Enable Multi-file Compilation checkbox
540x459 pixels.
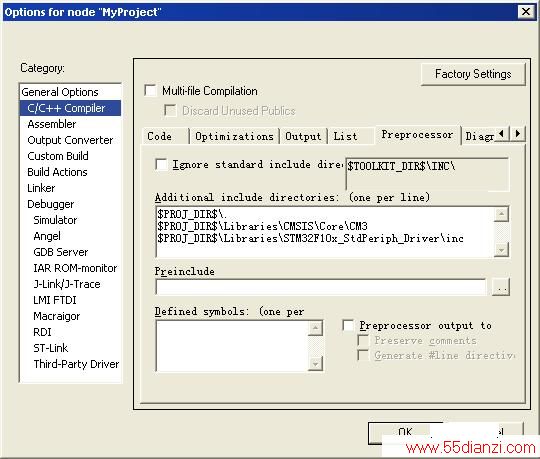150,91
